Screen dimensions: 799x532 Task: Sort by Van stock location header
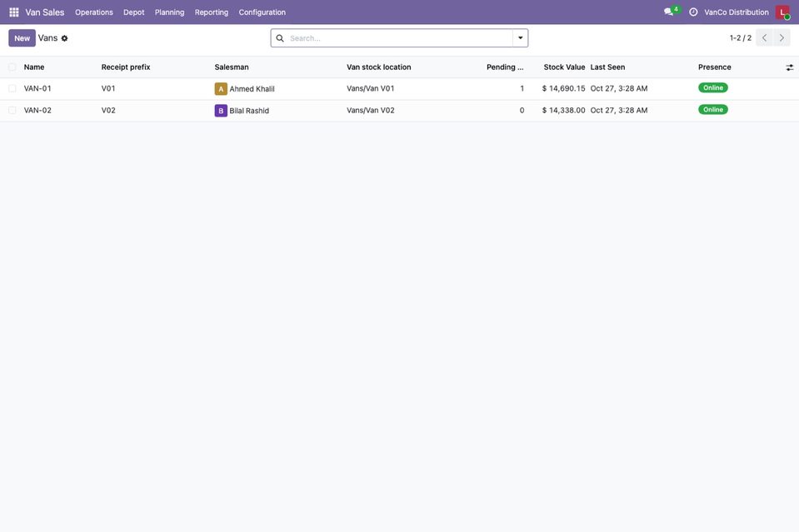[378, 67]
